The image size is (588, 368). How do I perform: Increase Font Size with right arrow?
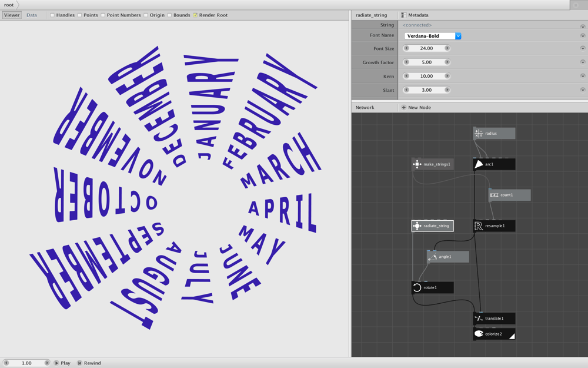tap(447, 48)
